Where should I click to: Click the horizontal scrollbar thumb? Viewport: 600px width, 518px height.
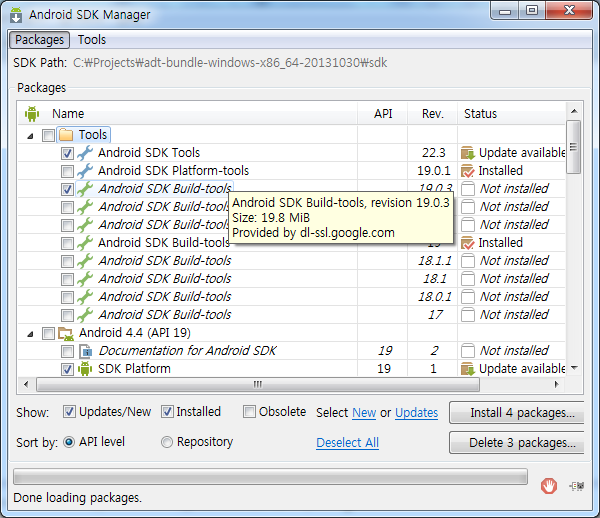(x=258, y=384)
